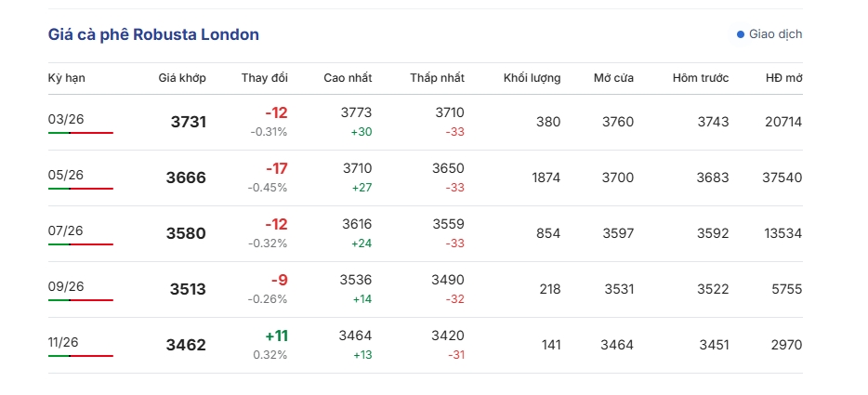The height and width of the screenshot is (395, 868).
Task: Click the 1874 volume value
Action: pos(546,178)
